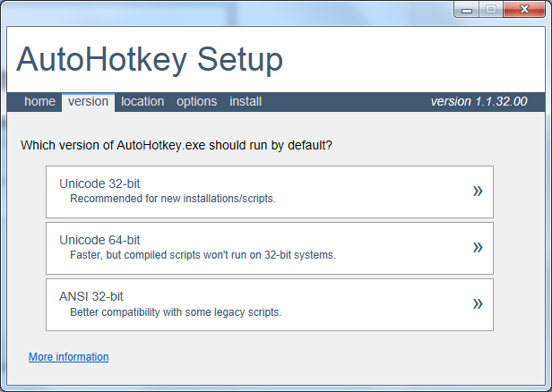The height and width of the screenshot is (392, 552).
Task: Choose the Unicode 32-bit option
Action: (x=270, y=192)
